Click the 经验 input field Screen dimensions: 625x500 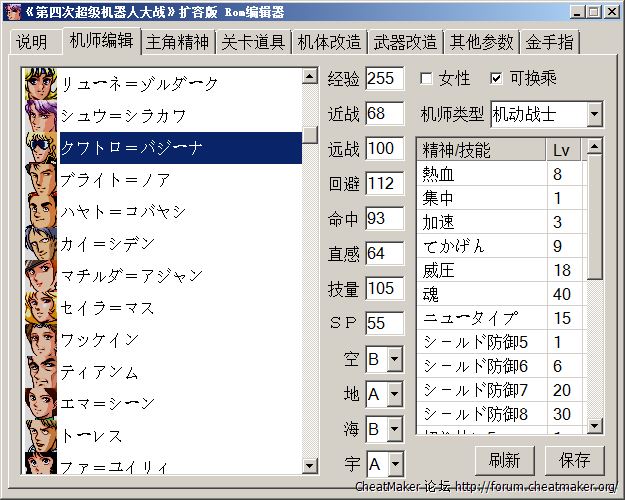[x=384, y=79]
